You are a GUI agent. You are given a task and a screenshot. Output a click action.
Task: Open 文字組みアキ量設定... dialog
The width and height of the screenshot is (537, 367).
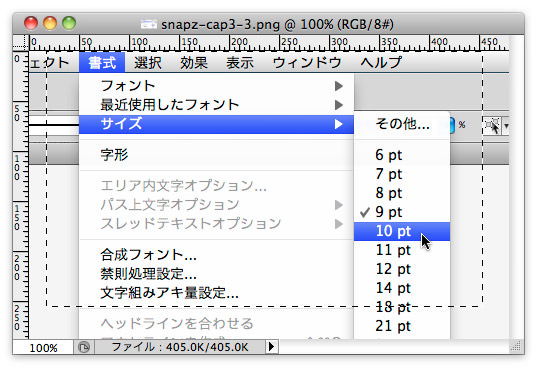point(216,293)
